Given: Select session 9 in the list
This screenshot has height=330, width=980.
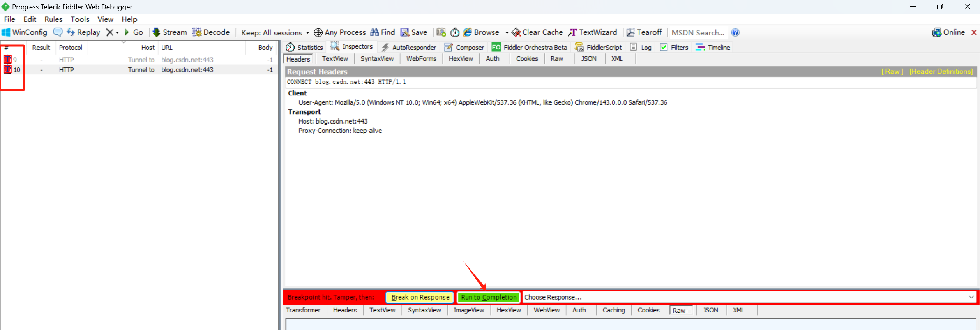Looking at the screenshot, I should click(x=138, y=60).
